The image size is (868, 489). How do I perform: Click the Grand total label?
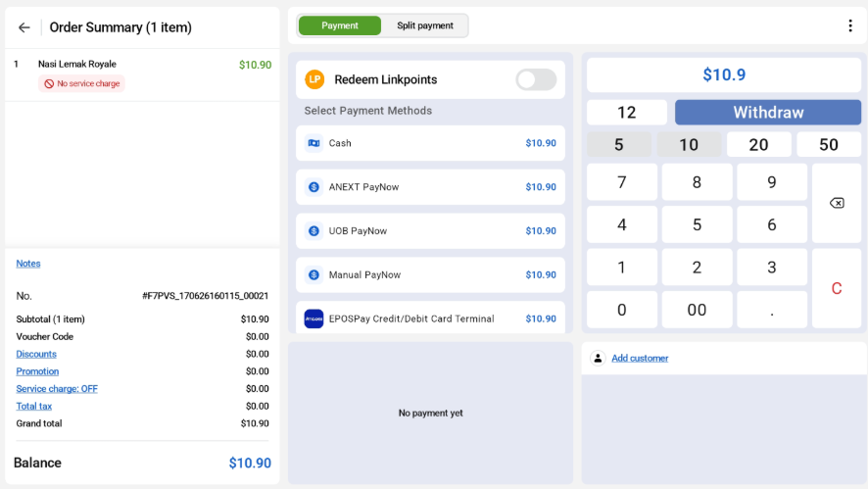tap(39, 423)
